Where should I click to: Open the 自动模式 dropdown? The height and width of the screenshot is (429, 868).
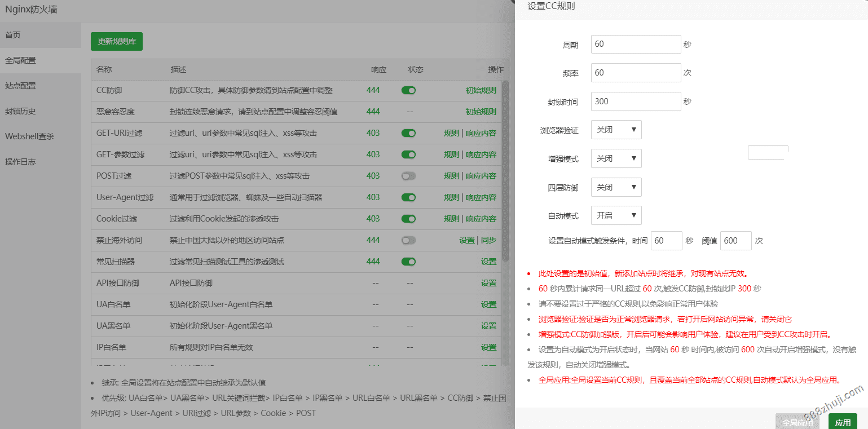coord(616,215)
